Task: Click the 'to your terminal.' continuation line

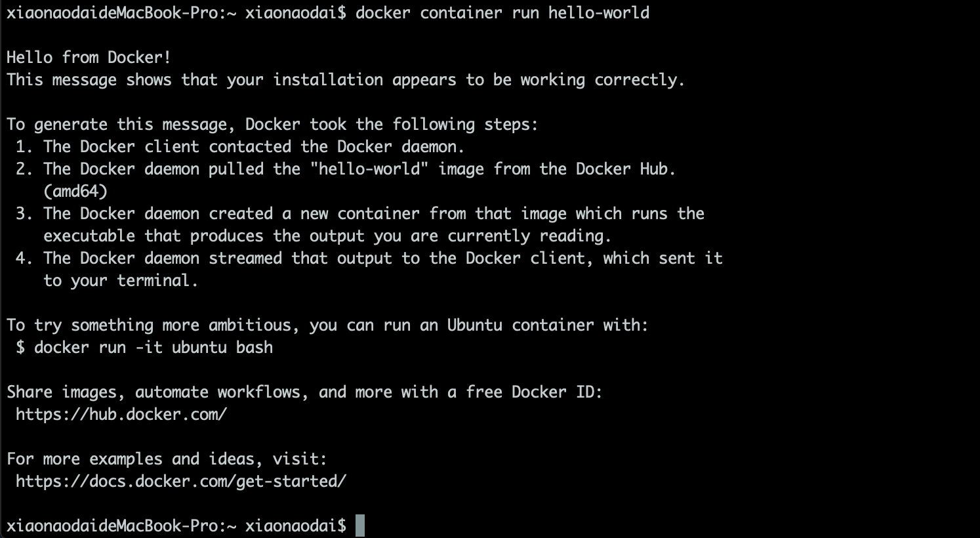Action: click(121, 281)
